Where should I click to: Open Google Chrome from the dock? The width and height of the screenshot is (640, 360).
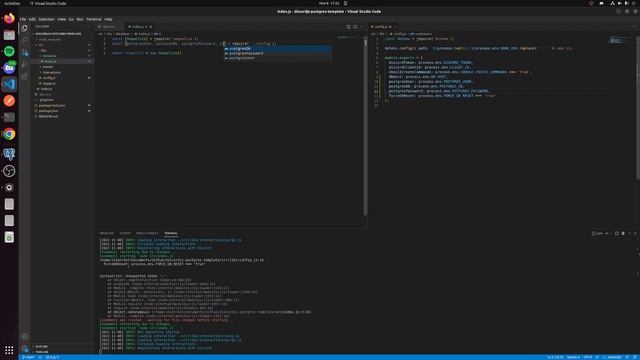(9, 134)
